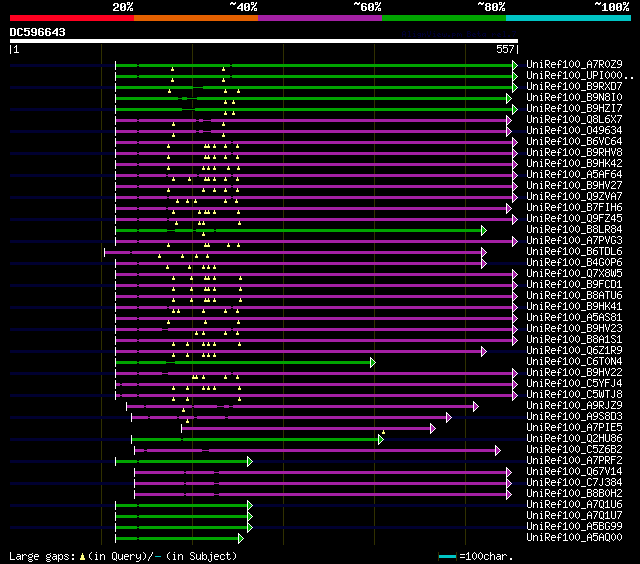Select hit UniRef100_A5AS81
Image resolution: width=640 pixels, height=564 pixels.
(x=574, y=318)
